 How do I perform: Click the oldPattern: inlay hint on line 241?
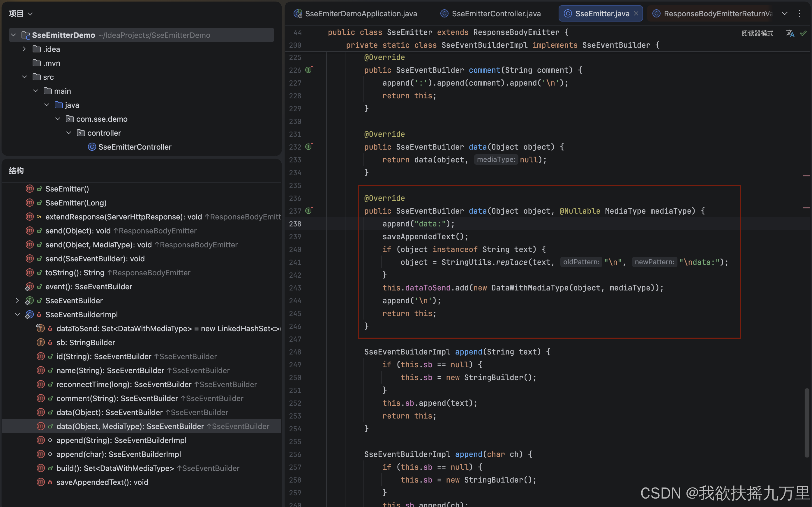coord(581,262)
